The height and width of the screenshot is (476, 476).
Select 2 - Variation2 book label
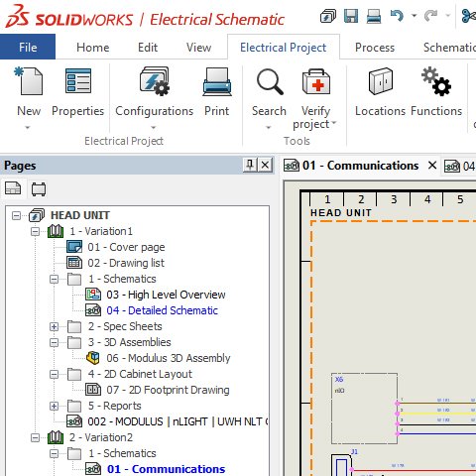(x=101, y=437)
